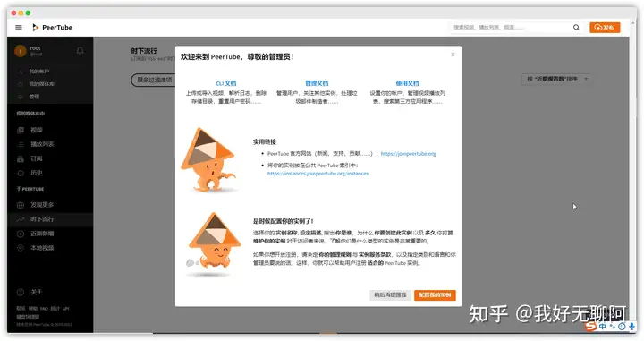Screen dimensions: 644x341
Task: Open the notification bell icon
Action: coord(80,51)
